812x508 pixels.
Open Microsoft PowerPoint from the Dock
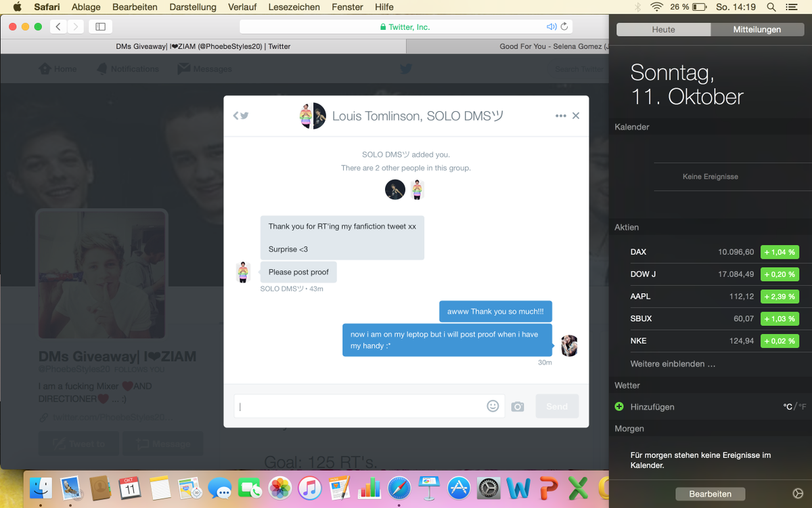click(x=548, y=488)
